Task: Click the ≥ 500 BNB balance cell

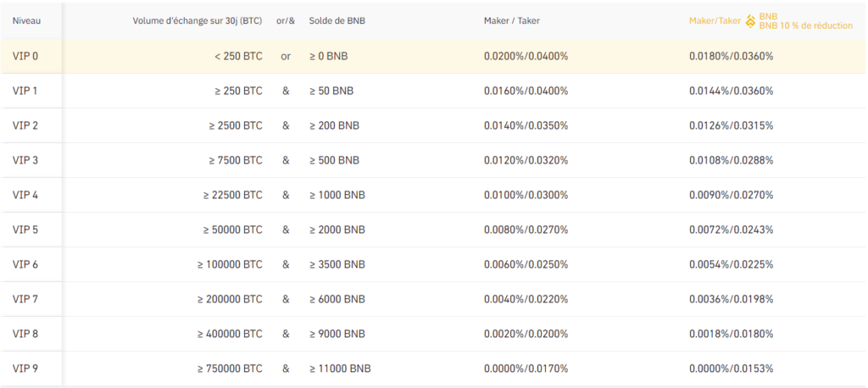Action: tap(334, 160)
